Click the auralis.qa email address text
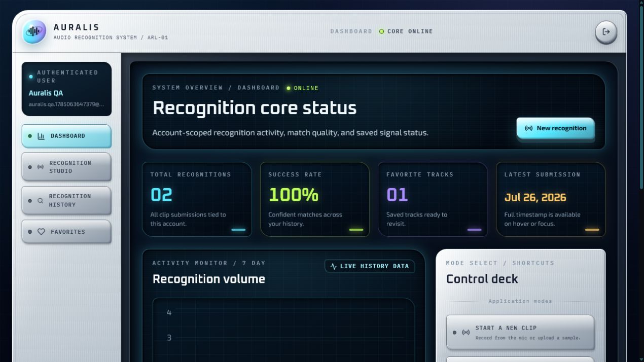Image resolution: width=644 pixels, height=362 pixels. (x=66, y=104)
